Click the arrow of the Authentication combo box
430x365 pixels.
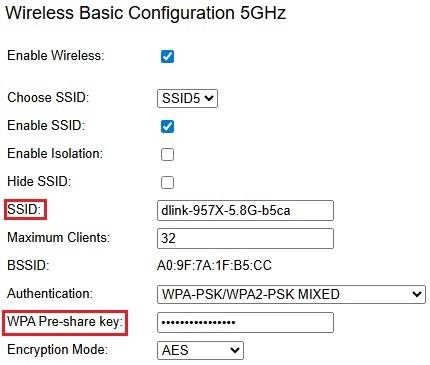click(417, 294)
